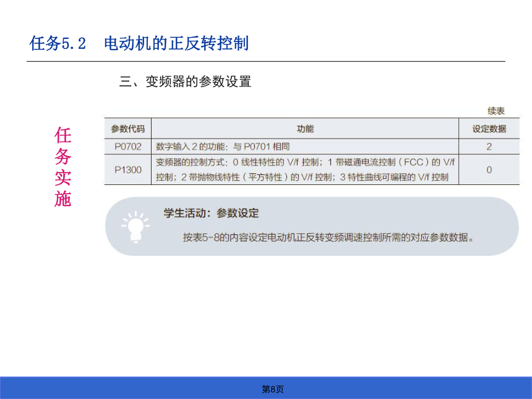Click the vertical 任务实施 side label
The height and width of the screenshot is (399, 532).
pyautogui.click(x=62, y=166)
